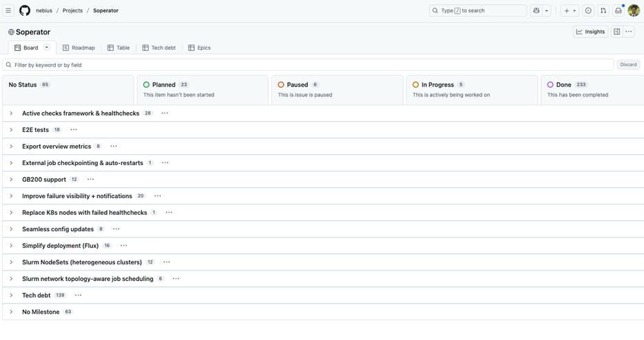The image size is (644, 340).
Task: Expand External job checkpointing & auto-restarts group
Action: click(x=11, y=162)
